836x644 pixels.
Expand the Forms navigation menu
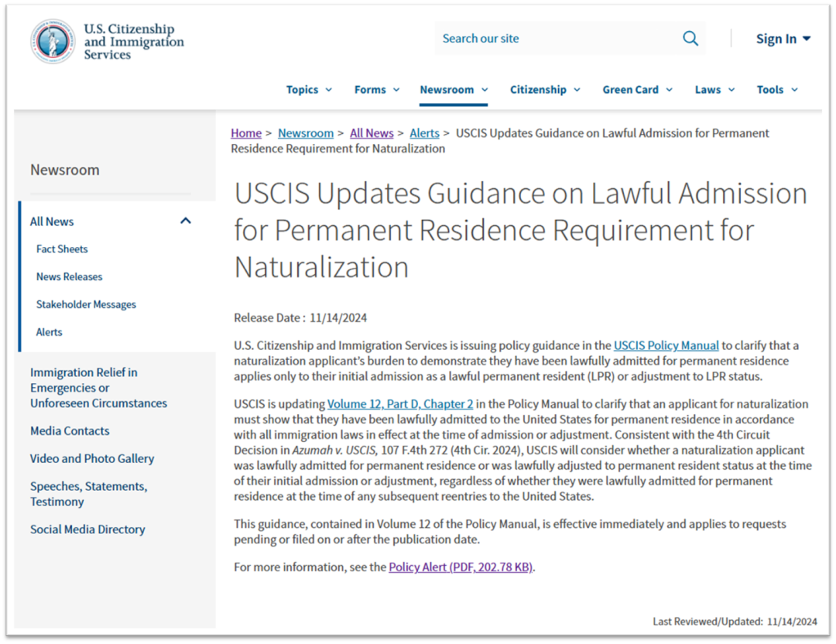(377, 90)
